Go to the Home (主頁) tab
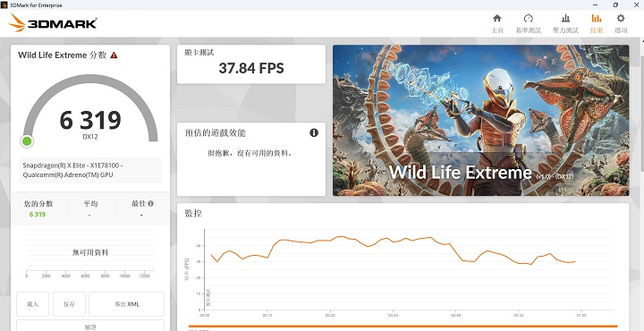 (497, 23)
